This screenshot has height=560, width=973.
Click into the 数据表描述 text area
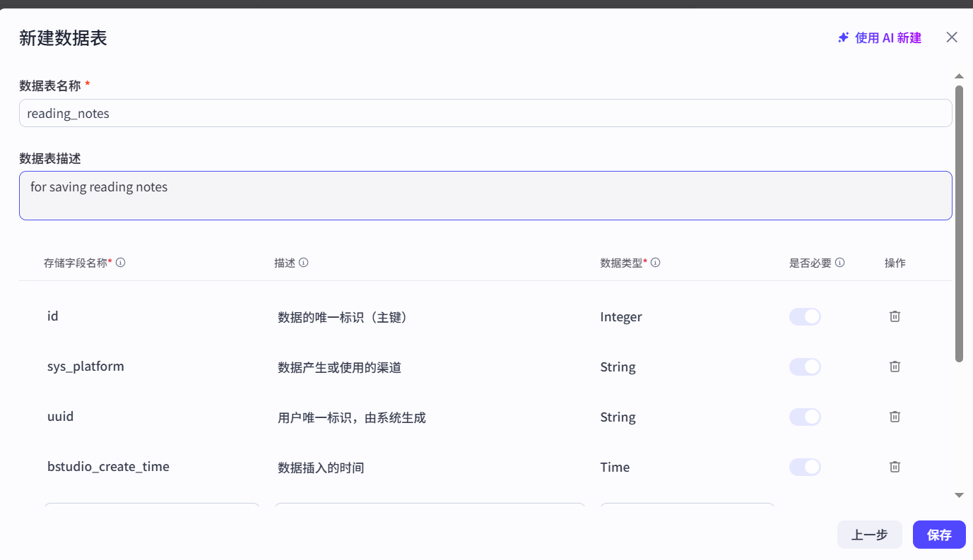485,196
